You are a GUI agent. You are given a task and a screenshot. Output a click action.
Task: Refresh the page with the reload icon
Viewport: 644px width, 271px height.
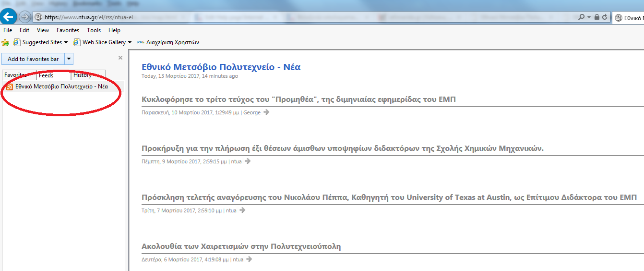click(605, 17)
